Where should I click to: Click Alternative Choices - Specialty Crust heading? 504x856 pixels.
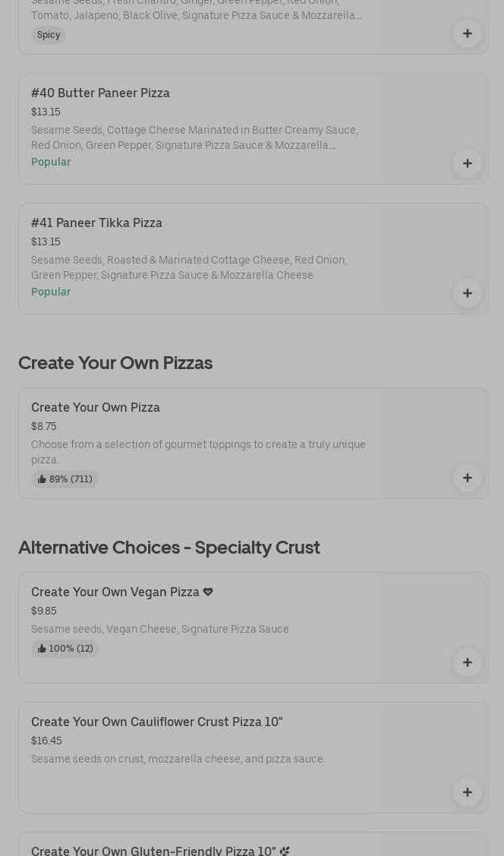click(x=169, y=548)
